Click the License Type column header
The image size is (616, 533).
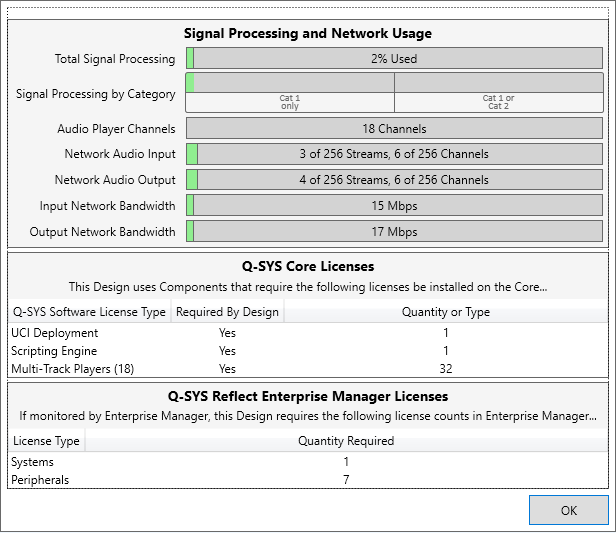pyautogui.click(x=46, y=441)
